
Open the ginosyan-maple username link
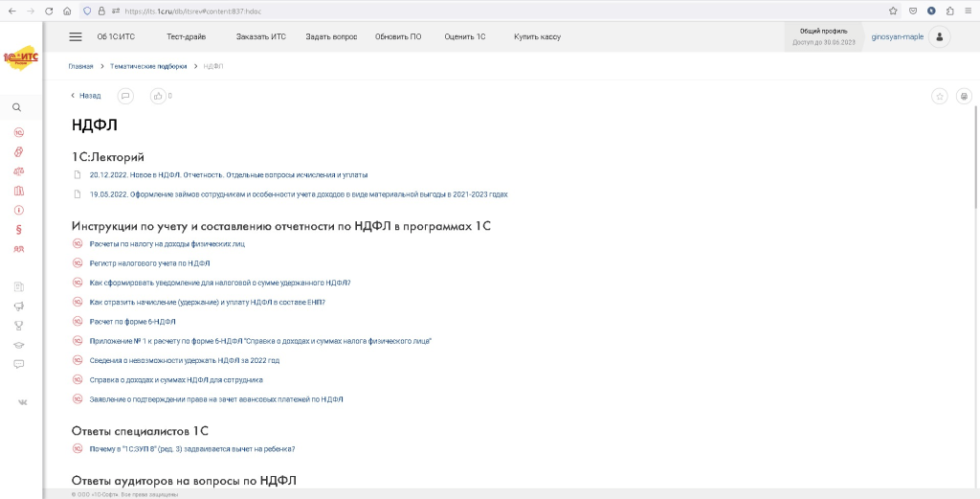[x=898, y=37]
